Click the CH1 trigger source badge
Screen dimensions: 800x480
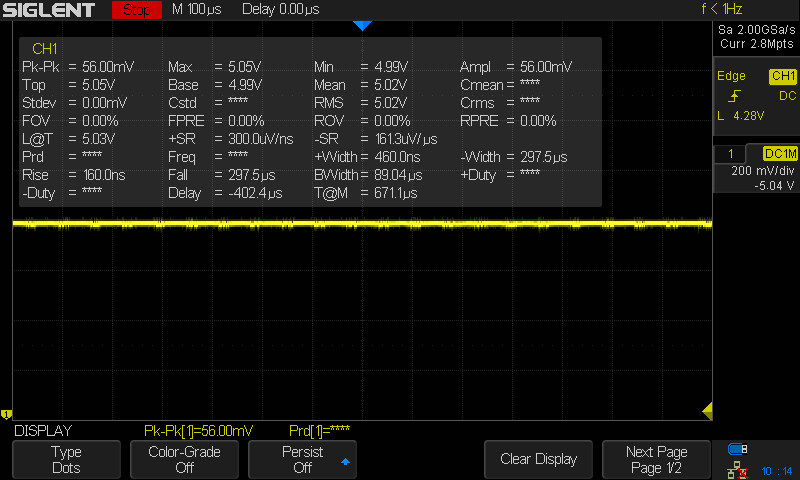782,76
